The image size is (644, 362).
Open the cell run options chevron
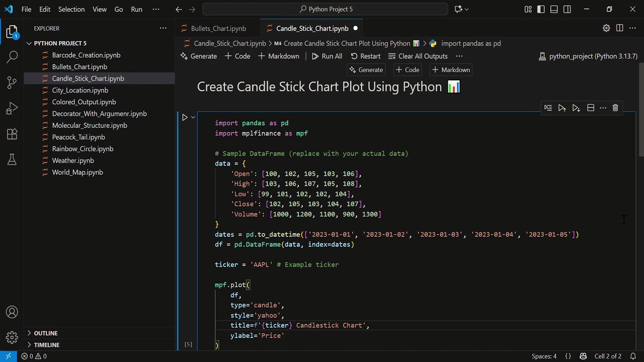coord(193,117)
